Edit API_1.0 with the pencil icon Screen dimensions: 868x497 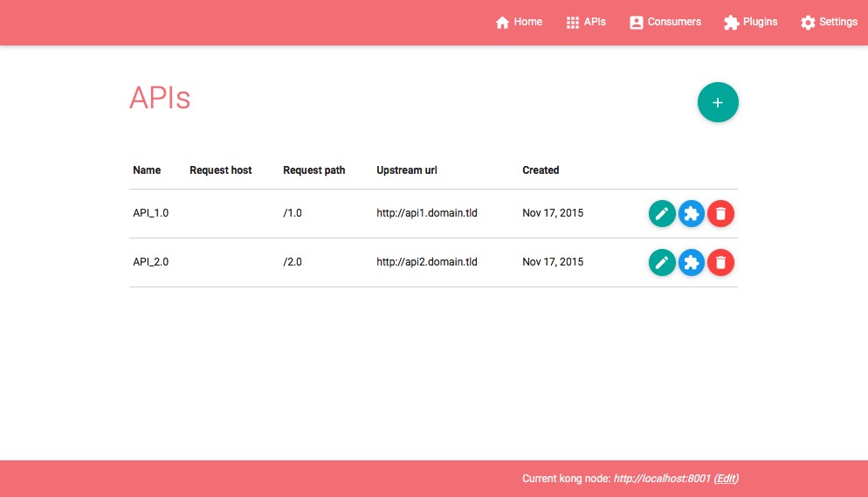tap(662, 213)
